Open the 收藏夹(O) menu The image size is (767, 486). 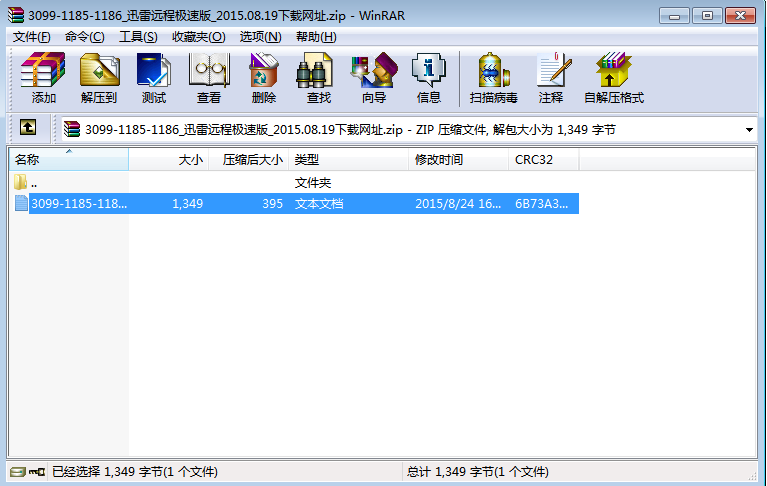[198, 37]
